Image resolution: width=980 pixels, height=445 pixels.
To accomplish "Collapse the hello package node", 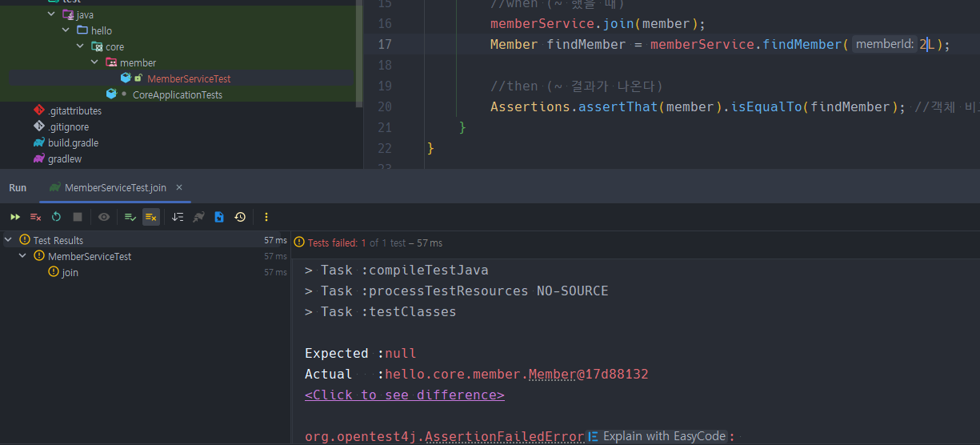I will [x=66, y=30].
